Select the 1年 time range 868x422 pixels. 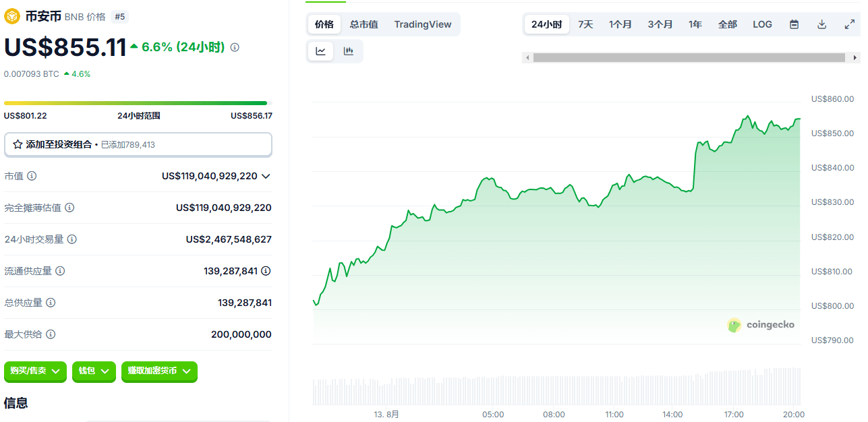(695, 24)
